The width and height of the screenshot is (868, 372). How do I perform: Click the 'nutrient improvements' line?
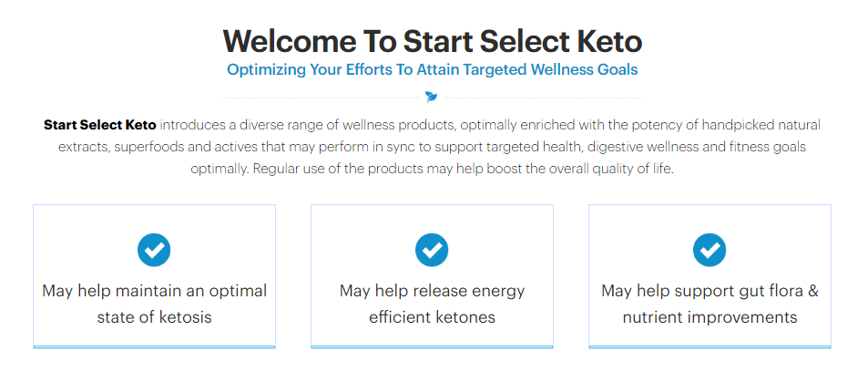710,317
